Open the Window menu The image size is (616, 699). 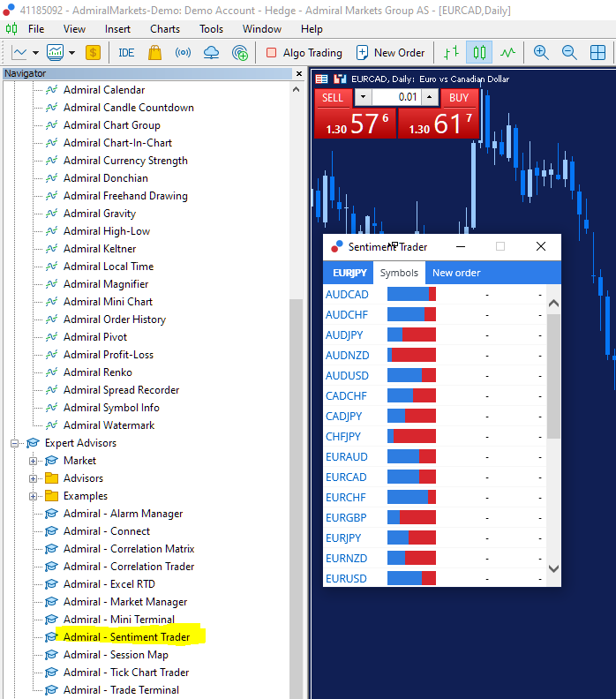(x=261, y=29)
